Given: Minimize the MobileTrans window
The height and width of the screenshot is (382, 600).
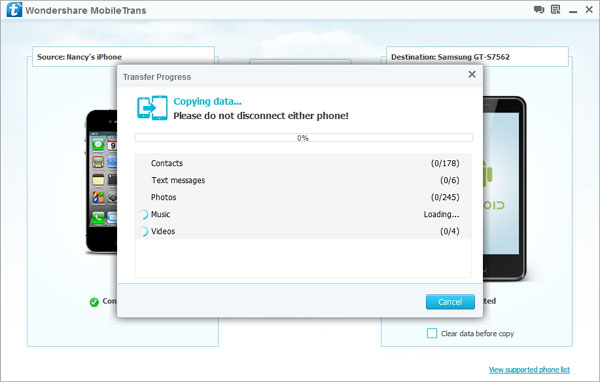Looking at the screenshot, I should 573,12.
